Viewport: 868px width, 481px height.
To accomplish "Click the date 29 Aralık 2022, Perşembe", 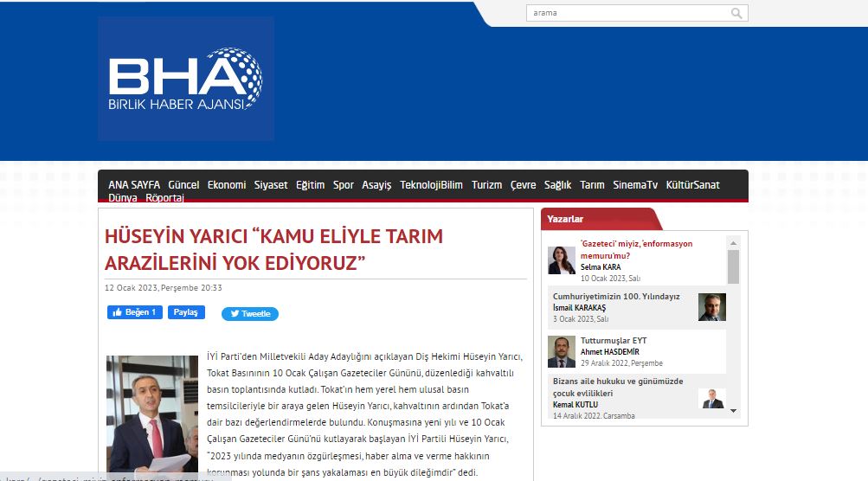I will pos(621,363).
